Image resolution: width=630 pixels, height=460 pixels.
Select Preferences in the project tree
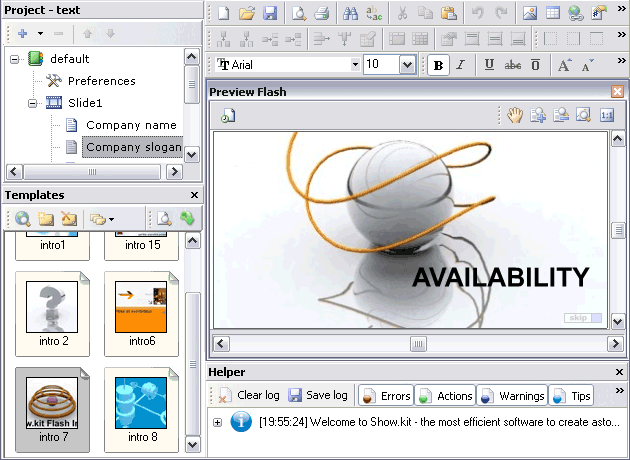(x=102, y=81)
